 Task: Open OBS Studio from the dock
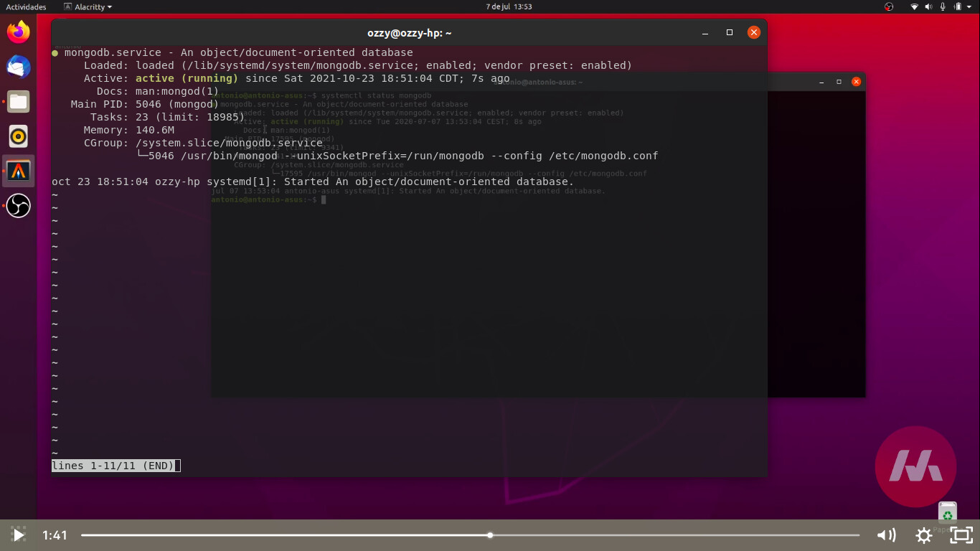pyautogui.click(x=19, y=205)
